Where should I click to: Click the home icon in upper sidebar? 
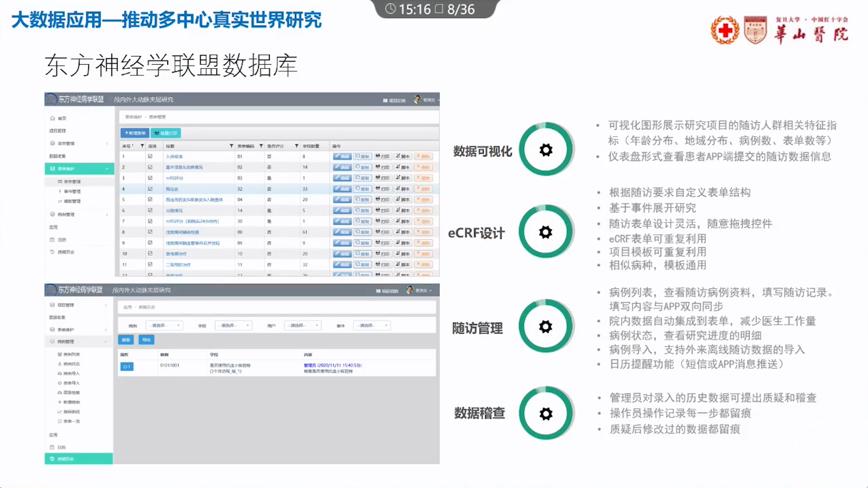click(x=52, y=118)
